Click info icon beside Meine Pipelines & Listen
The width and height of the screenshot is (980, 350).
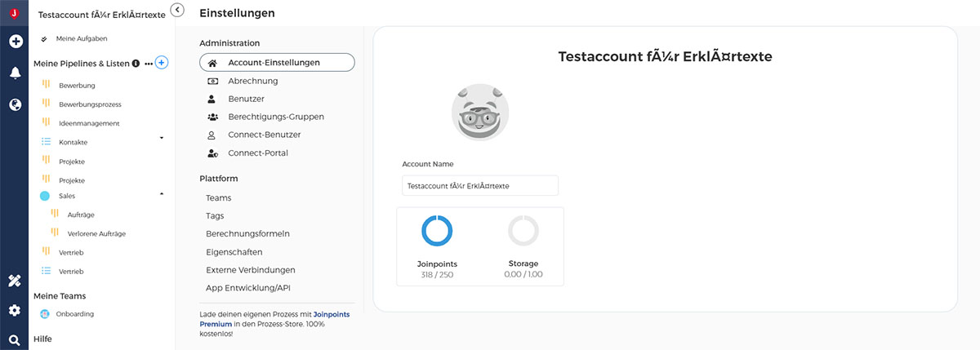point(136,63)
